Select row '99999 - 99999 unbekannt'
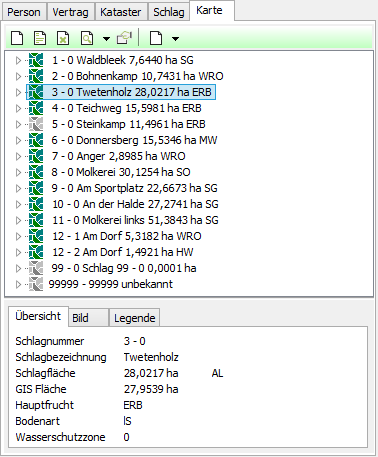 [x=111, y=284]
